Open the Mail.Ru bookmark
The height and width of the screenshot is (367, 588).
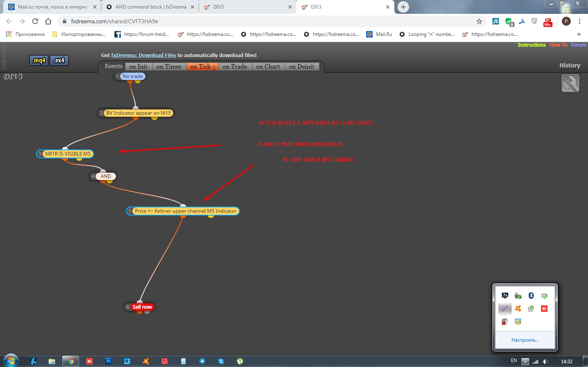pyautogui.click(x=379, y=34)
